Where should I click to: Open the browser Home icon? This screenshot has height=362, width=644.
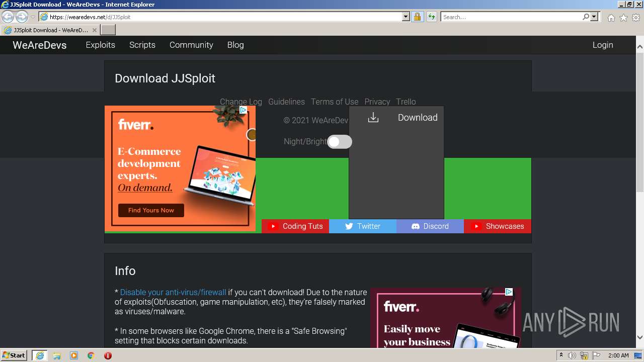point(611,18)
